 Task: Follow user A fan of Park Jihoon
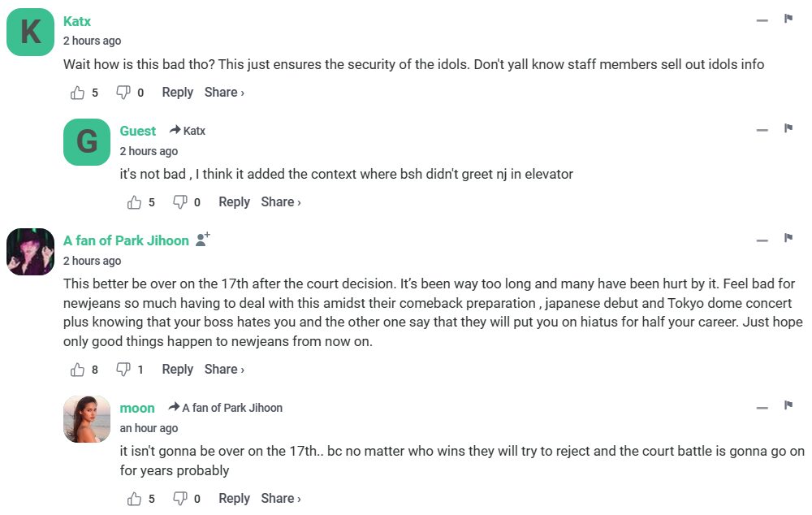203,240
